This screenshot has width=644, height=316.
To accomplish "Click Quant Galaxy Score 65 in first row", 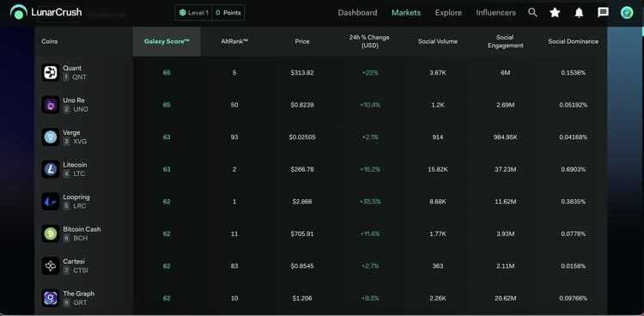I will pos(167,73).
